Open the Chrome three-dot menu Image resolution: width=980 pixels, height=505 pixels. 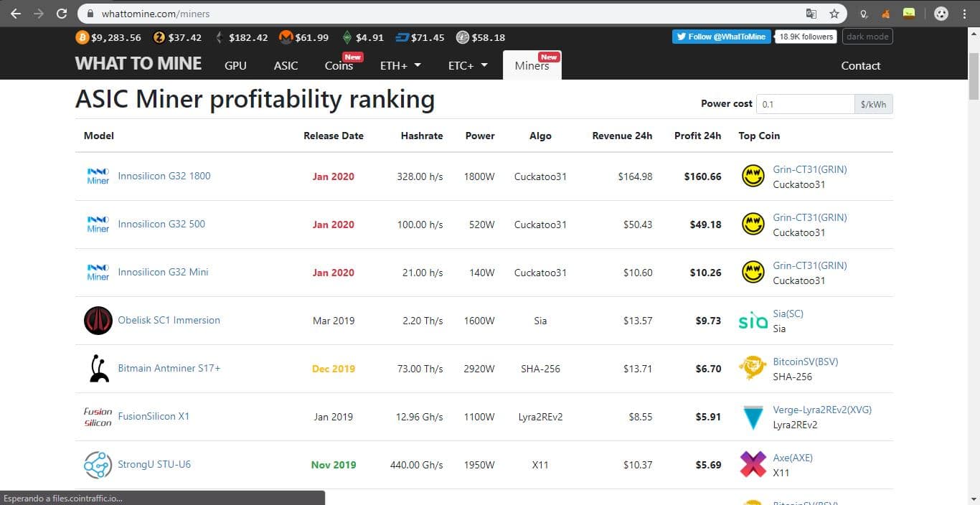point(965,14)
